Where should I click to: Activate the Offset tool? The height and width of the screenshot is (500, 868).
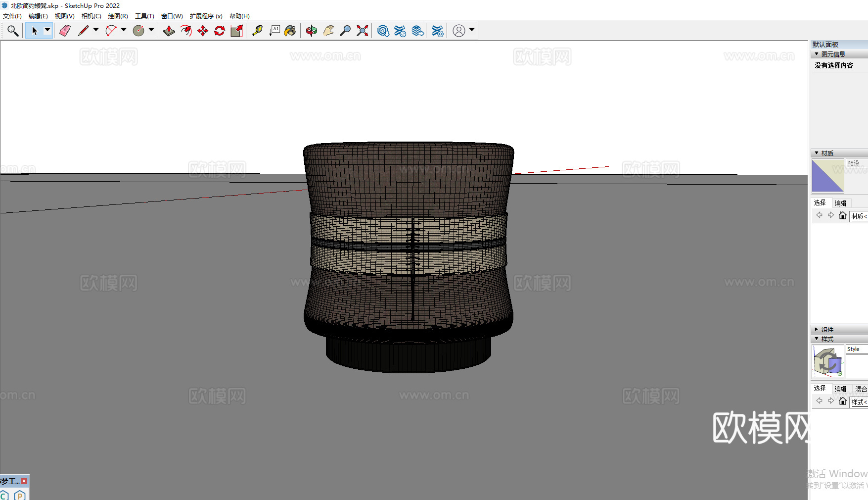pyautogui.click(x=186, y=31)
